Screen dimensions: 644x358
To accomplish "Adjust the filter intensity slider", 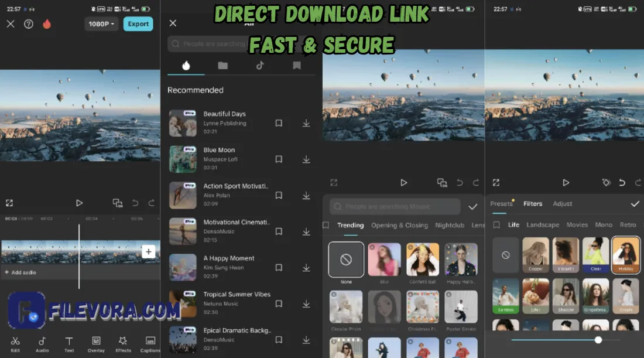I will point(598,340).
